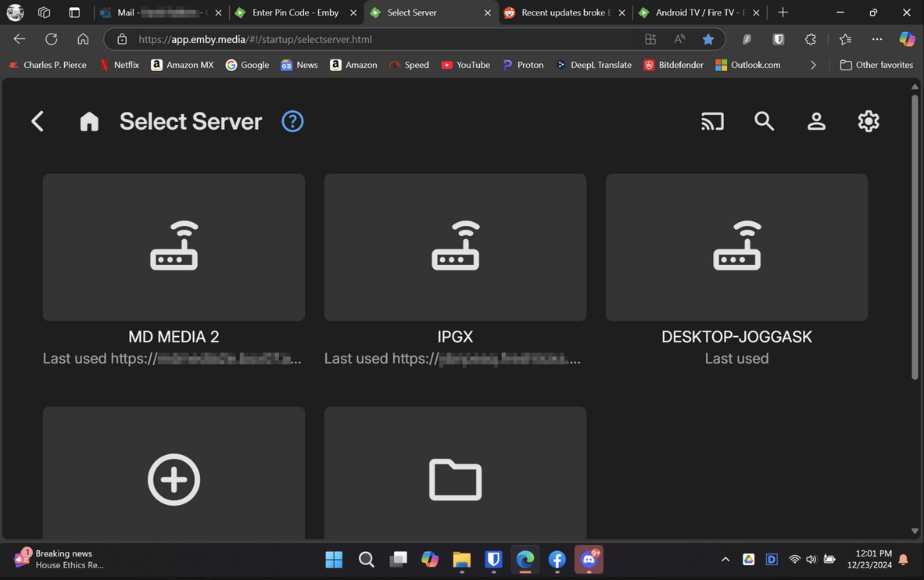This screenshot has height=580, width=924.
Task: Expand the bookmarks overflow chevron
Action: (x=813, y=65)
